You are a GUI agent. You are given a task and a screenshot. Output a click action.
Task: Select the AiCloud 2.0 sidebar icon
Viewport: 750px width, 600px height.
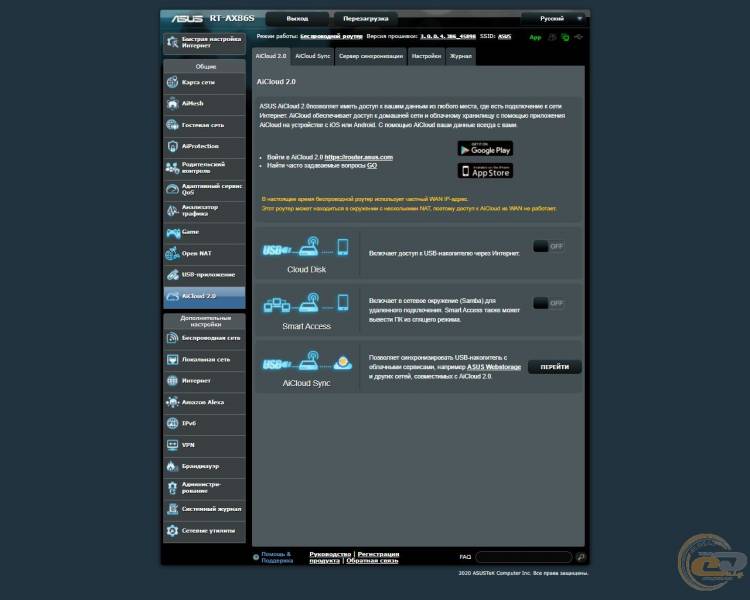pos(173,296)
